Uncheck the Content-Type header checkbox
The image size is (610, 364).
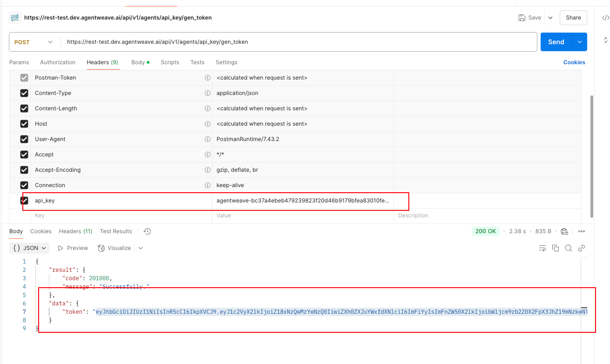24,93
